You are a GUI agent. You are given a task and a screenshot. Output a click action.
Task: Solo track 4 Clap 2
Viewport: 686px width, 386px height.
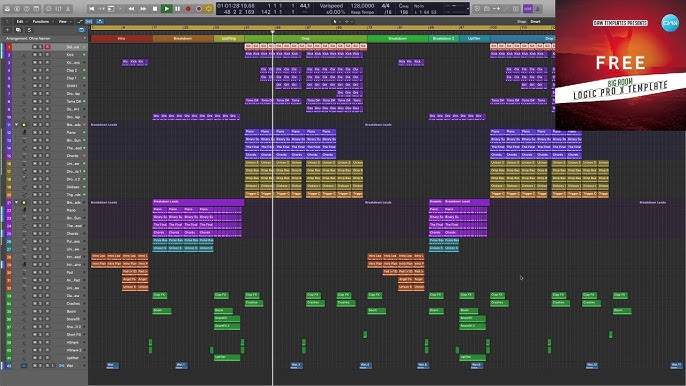click(x=41, y=70)
